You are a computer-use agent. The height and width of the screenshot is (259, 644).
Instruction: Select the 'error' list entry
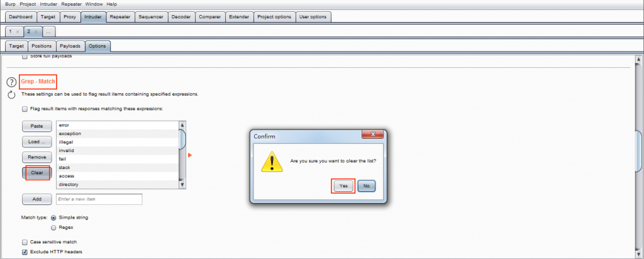click(118, 125)
